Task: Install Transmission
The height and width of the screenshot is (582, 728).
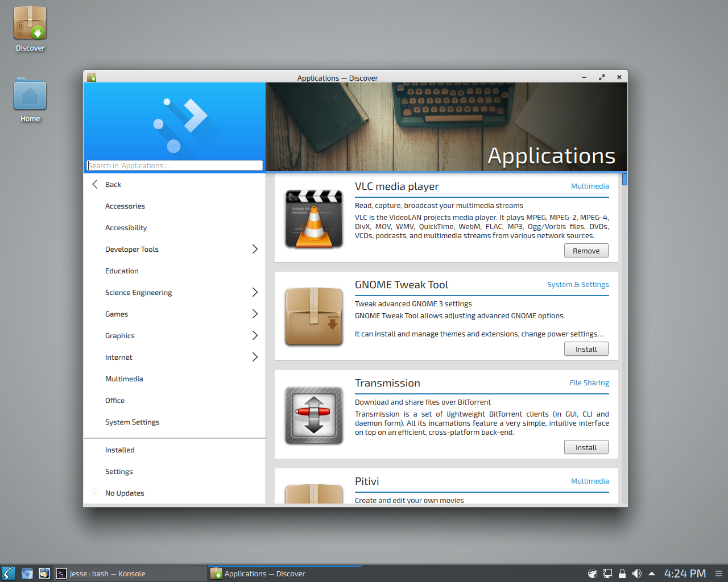Action: point(586,447)
